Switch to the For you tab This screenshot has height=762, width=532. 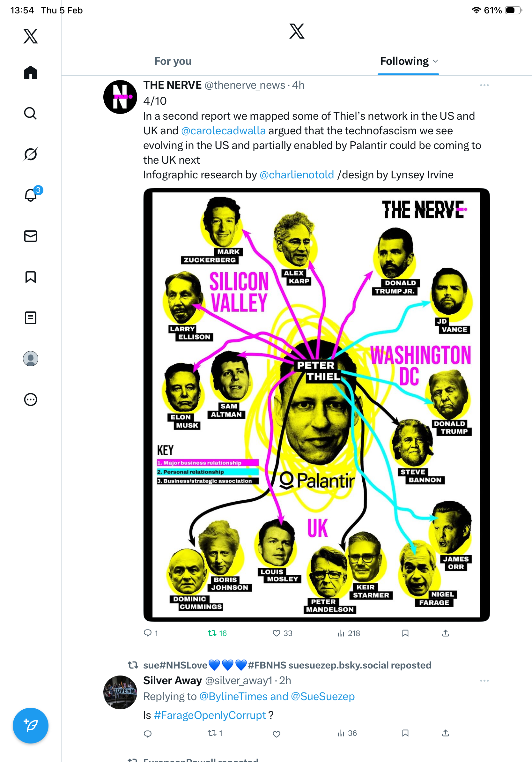[x=173, y=61]
